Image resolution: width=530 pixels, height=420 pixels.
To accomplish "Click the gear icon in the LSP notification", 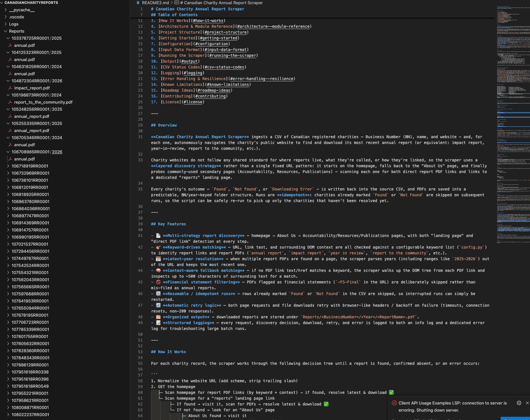I will (519, 403).
